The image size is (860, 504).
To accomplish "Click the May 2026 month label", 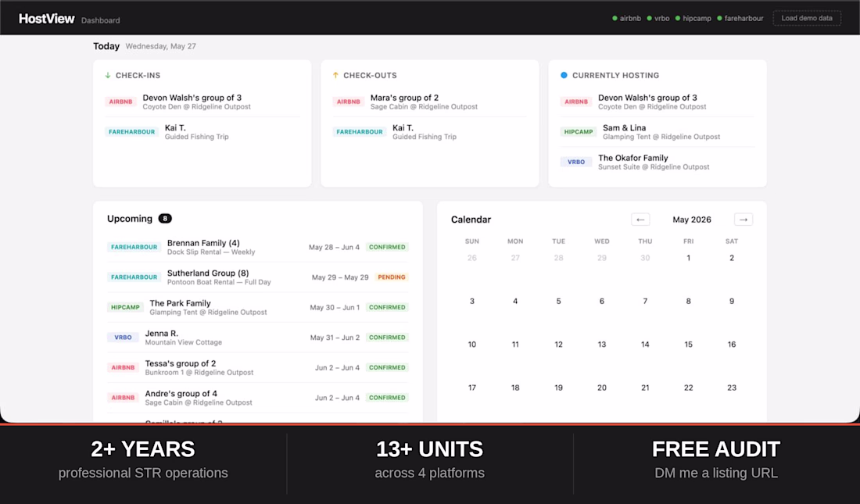I will coord(692,220).
